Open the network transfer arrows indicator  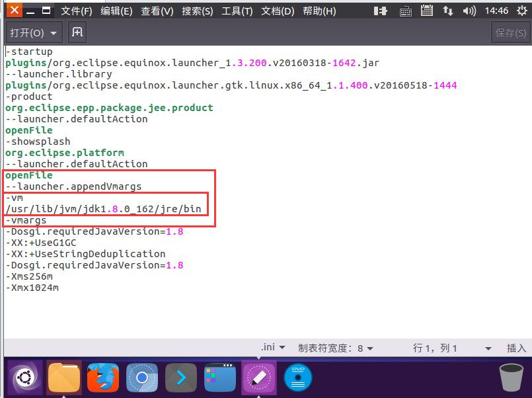[448, 11]
